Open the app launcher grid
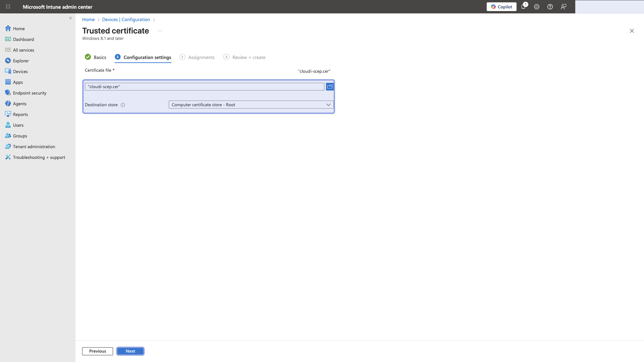 tap(8, 7)
